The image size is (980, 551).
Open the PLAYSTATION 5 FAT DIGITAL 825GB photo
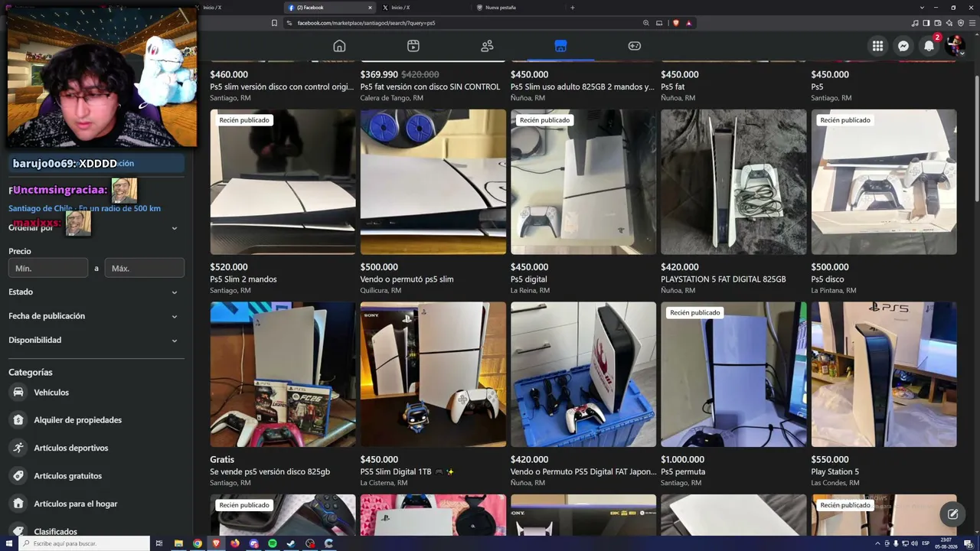click(733, 182)
